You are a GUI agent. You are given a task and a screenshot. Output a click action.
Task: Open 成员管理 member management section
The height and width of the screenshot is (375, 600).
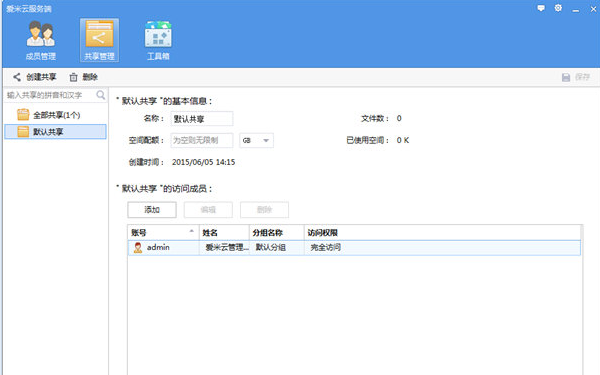pyautogui.click(x=41, y=40)
